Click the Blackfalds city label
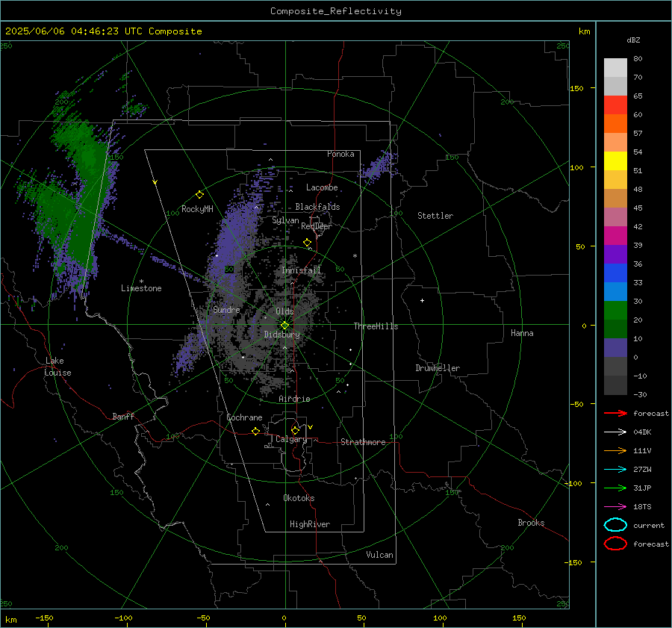The width and height of the screenshot is (672, 628). click(x=317, y=207)
